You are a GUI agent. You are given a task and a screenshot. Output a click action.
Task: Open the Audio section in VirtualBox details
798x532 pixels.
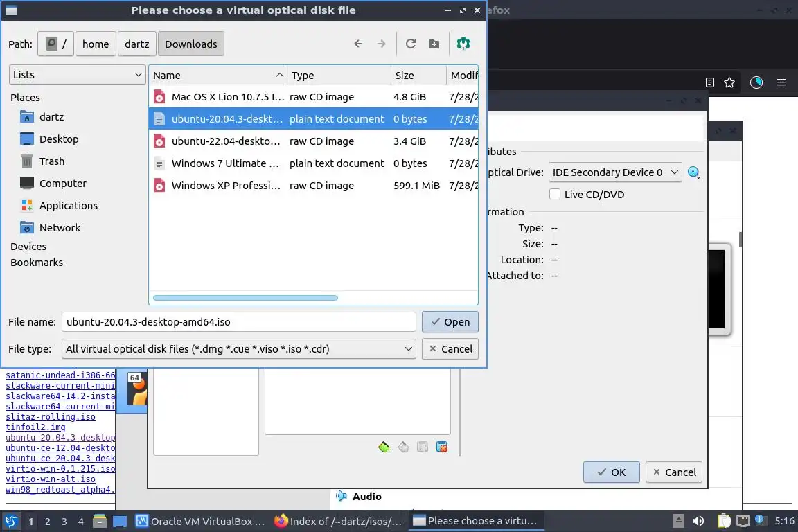pos(366,497)
